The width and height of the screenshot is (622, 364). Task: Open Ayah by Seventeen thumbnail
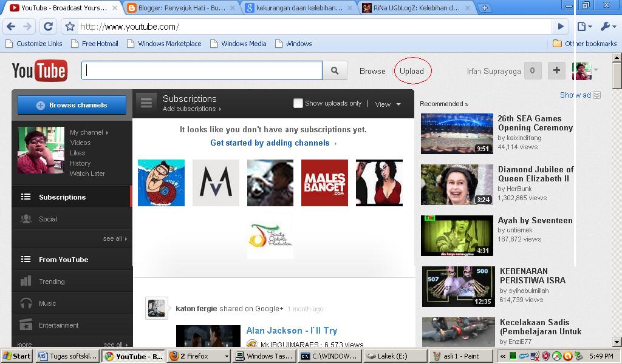(x=457, y=235)
